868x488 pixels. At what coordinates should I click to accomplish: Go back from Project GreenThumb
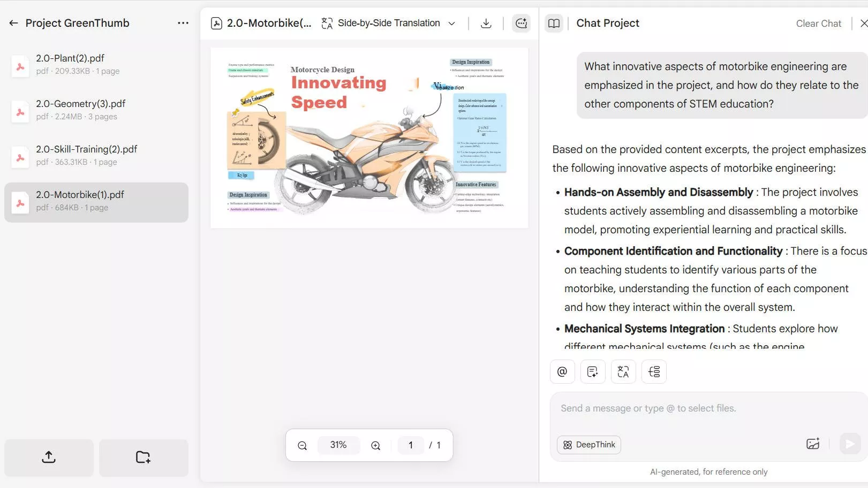tap(12, 22)
